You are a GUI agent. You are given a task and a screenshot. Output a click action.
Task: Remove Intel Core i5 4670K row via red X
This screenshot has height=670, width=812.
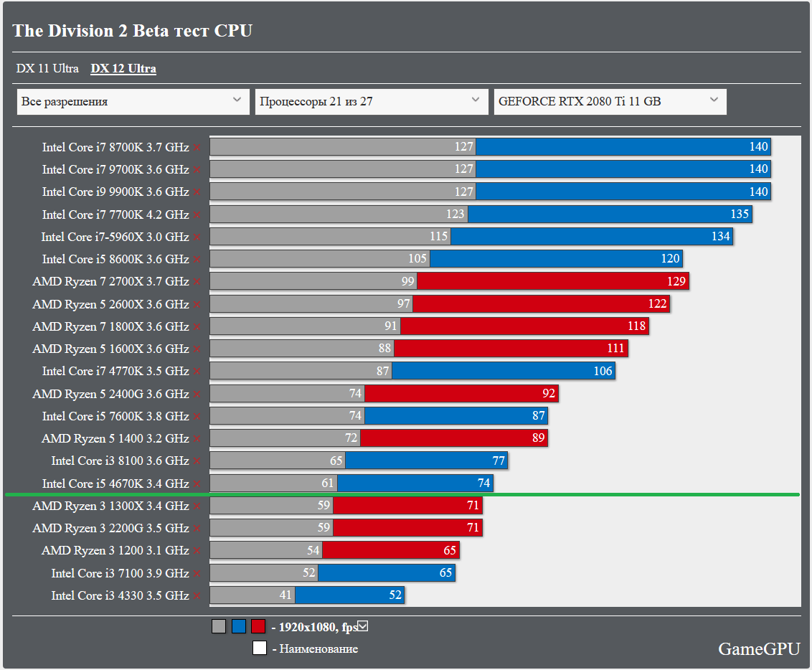click(x=197, y=483)
